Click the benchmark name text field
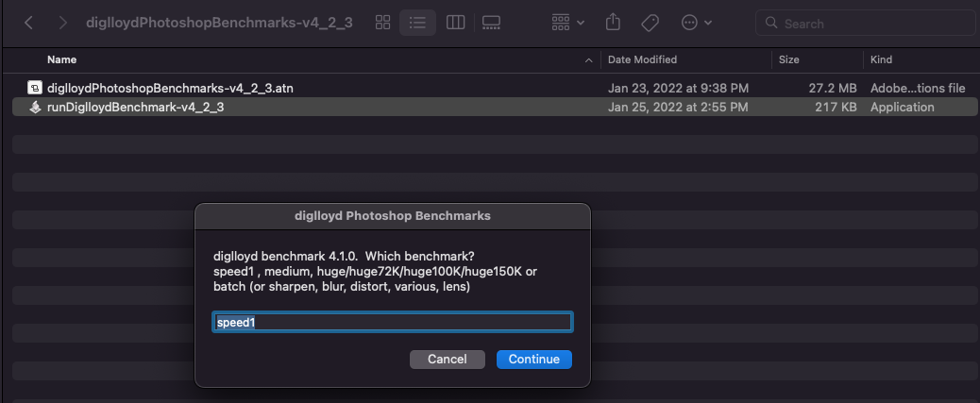 click(x=393, y=323)
